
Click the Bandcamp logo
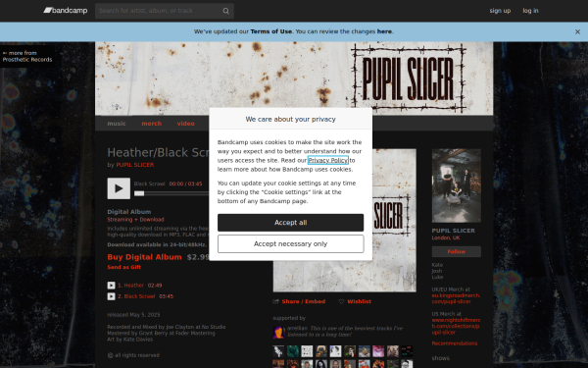[x=66, y=11]
